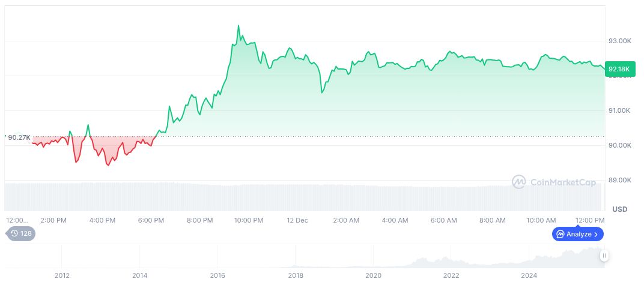Click the 91.00K price axis label
The width and height of the screenshot is (644, 282).
[x=619, y=110]
